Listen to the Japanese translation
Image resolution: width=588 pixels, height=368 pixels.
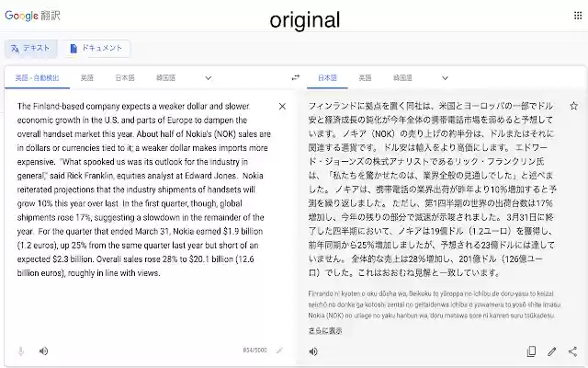[x=313, y=351]
